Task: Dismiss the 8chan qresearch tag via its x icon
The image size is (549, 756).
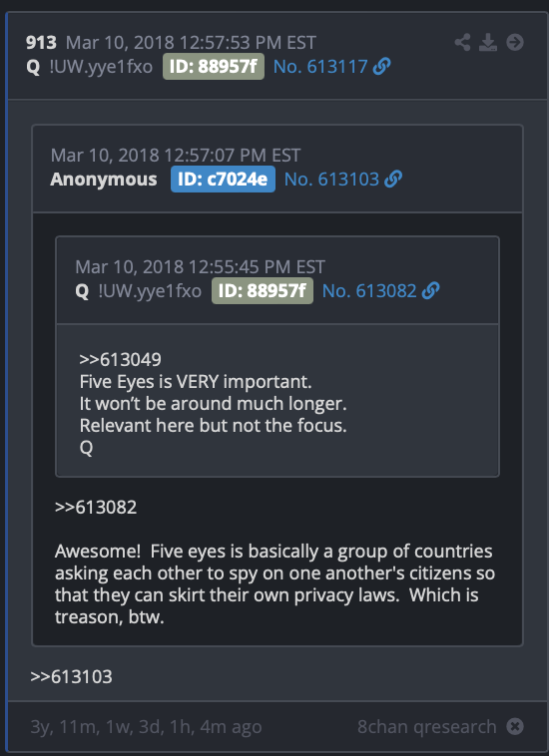Action: [515, 726]
